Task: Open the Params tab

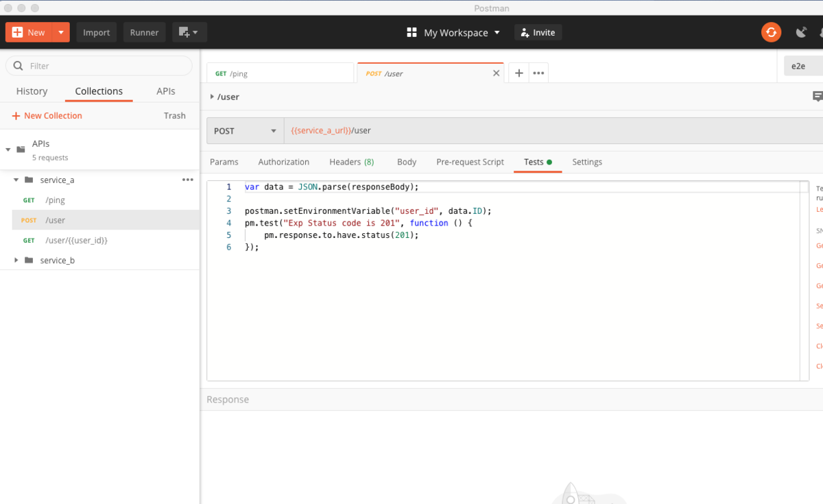Action: 224,162
